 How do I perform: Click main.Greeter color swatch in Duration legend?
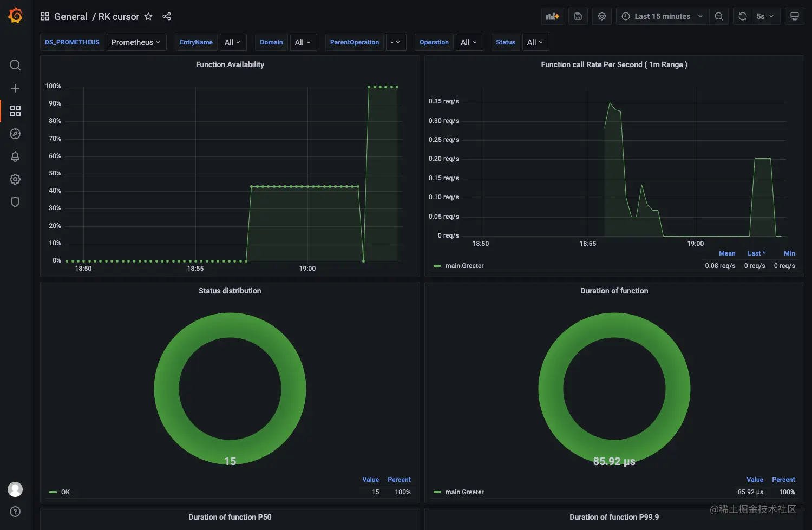(437, 492)
